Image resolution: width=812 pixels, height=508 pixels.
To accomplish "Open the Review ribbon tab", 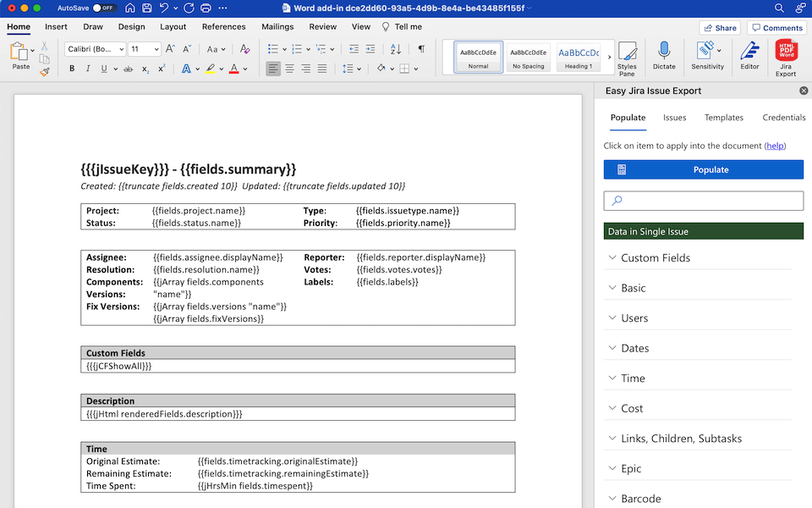I will click(322, 26).
